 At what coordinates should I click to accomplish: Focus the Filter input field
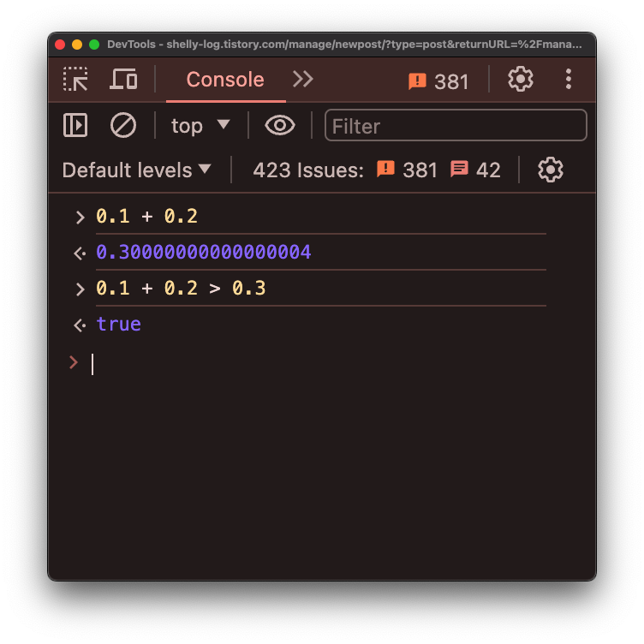point(456,125)
